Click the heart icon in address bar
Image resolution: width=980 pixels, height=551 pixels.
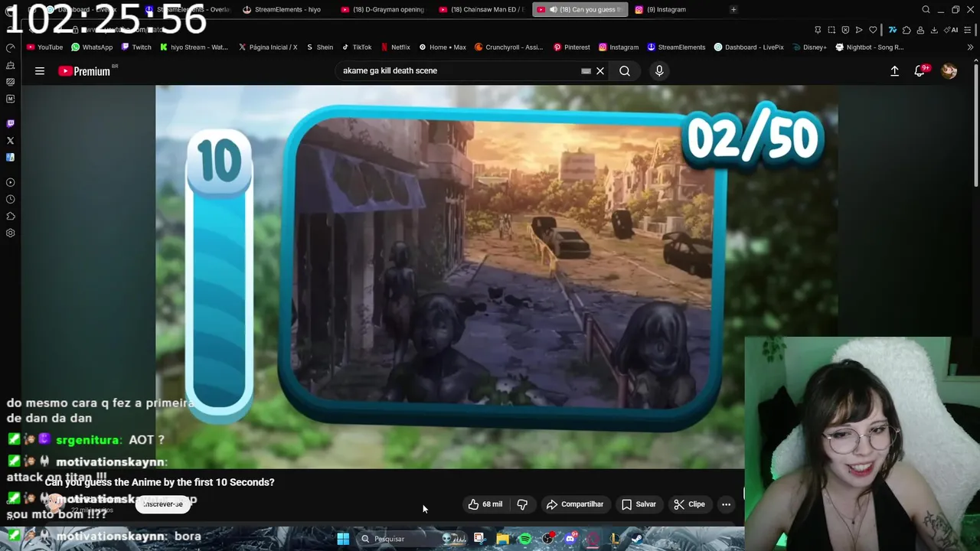[x=873, y=30]
